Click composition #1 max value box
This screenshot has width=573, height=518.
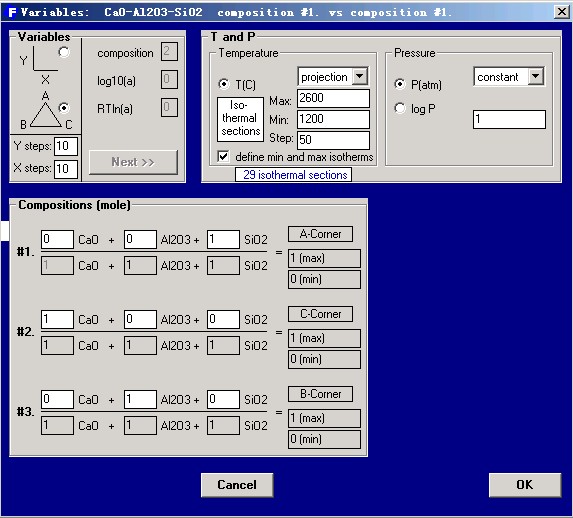324,258
